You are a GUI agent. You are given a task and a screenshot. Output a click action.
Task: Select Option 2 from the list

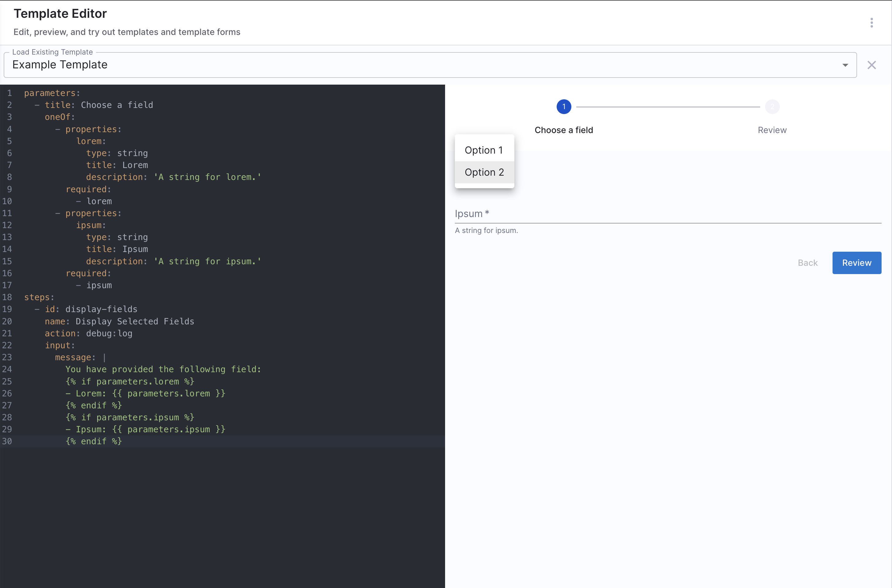(484, 172)
